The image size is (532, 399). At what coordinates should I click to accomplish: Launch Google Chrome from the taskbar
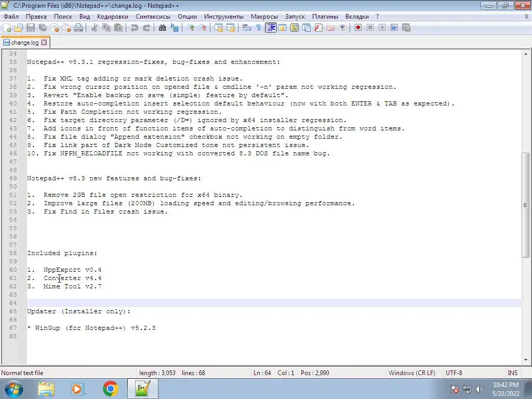[110, 389]
